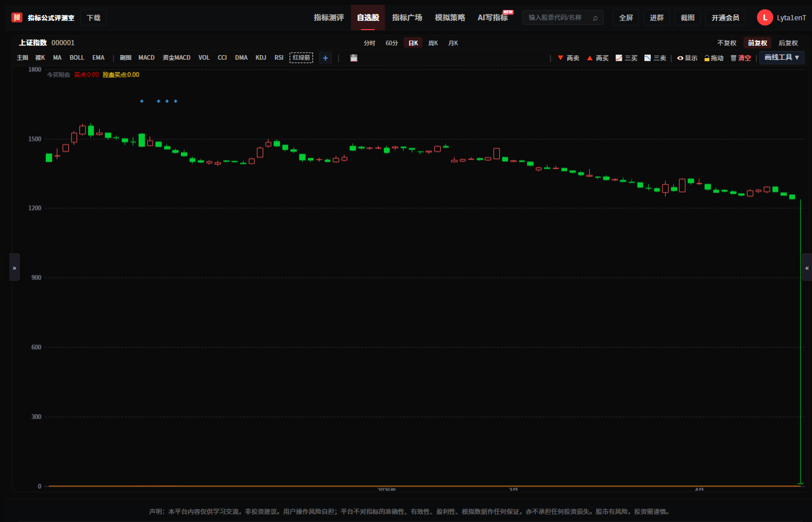
Task: Open the AI写指标 nav tab
Action: click(x=494, y=17)
